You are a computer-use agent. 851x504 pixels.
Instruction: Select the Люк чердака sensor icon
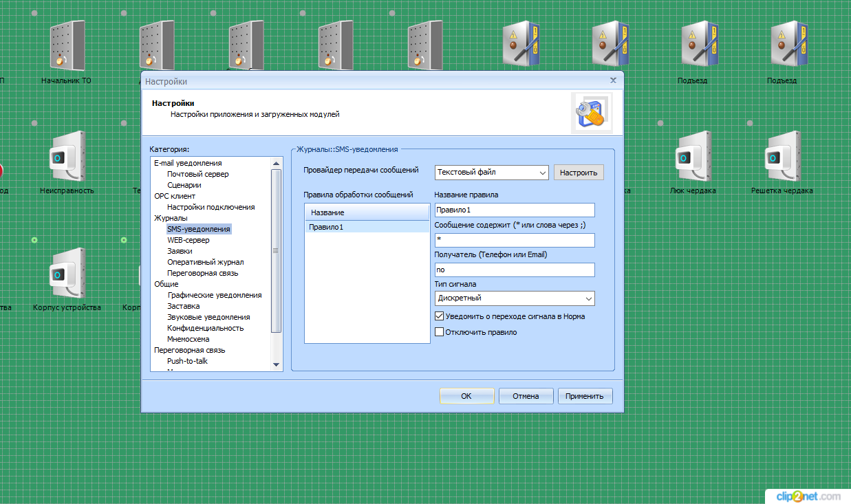[693, 157]
